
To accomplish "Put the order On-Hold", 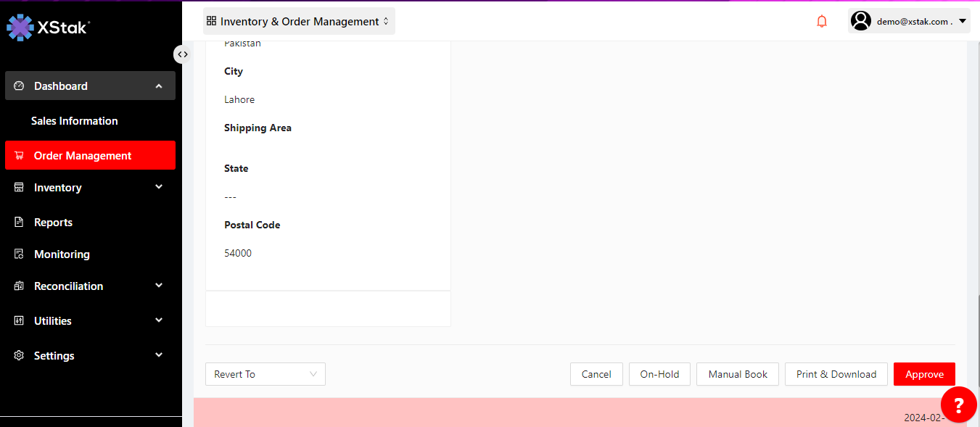I will [659, 374].
